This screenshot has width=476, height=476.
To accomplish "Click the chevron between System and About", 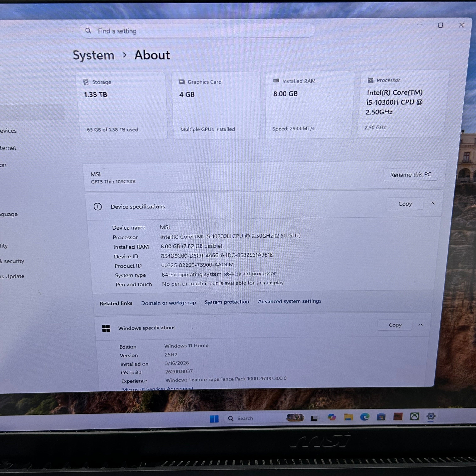I will click(125, 55).
